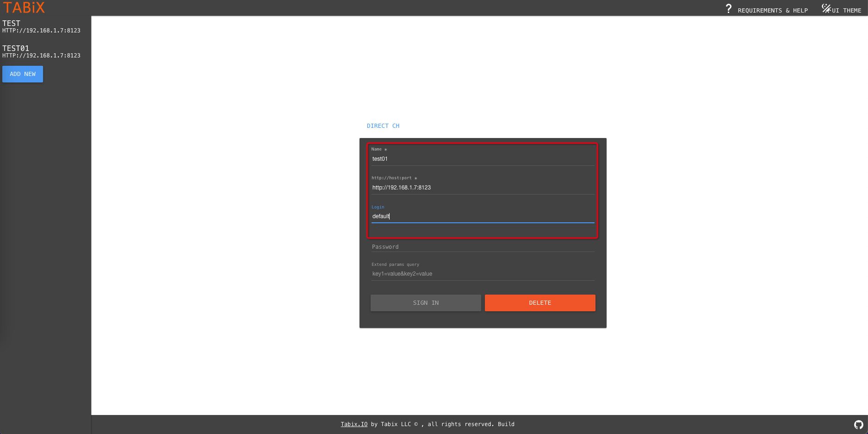Select the TEST connection in sidebar

coord(41,26)
